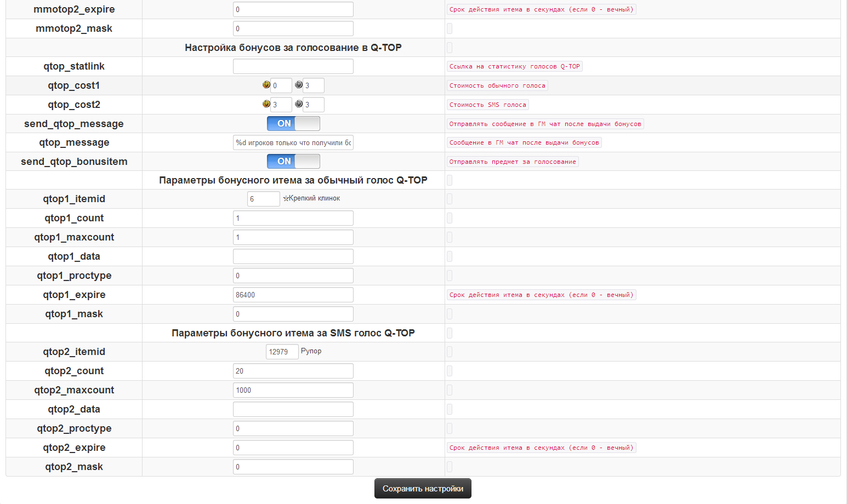Click heading about обычный голос Q-TOP item parameters
The height and width of the screenshot is (504, 847).
(293, 180)
